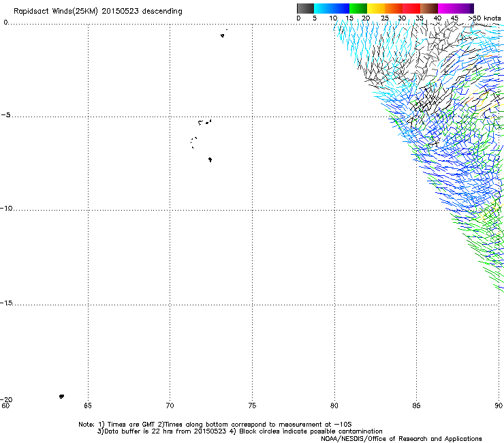This screenshot has width=504, height=443.
Task: Pick the magenta 40-45 knots legend swatch
Action: 447,8
